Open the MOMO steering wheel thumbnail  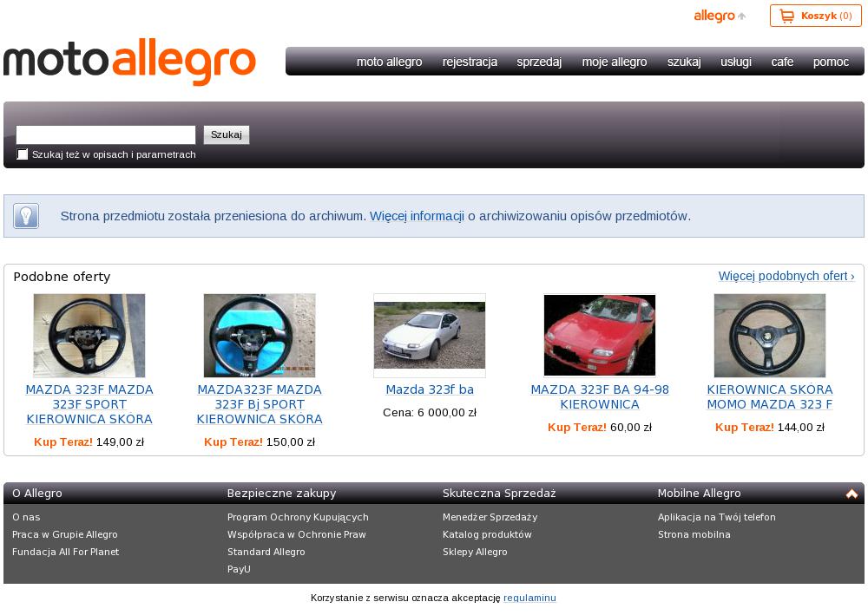pyautogui.click(x=770, y=336)
